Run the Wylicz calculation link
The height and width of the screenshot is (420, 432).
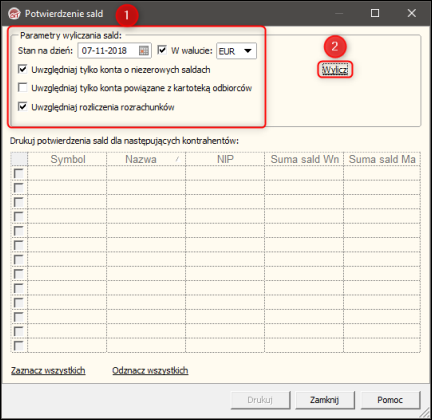tap(335, 70)
